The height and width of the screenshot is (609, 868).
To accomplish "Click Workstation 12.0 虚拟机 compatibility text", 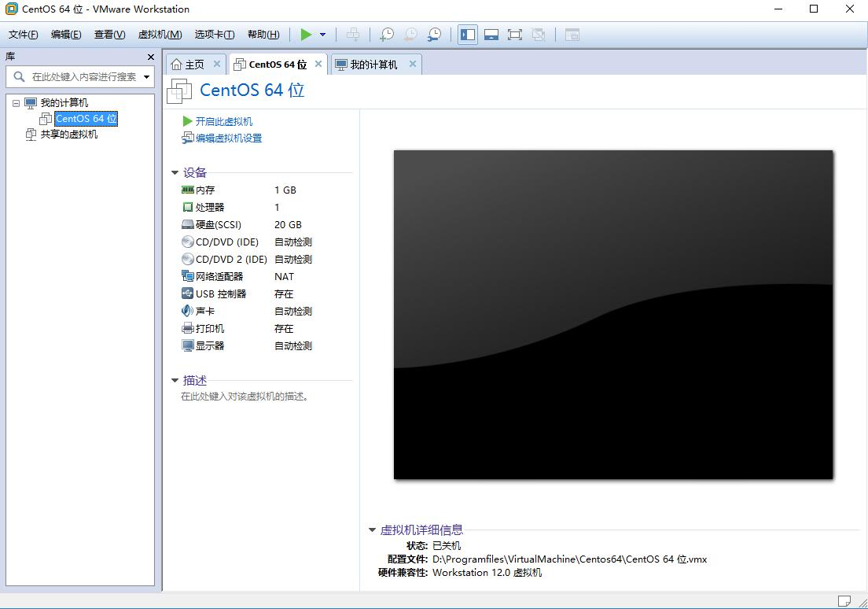I will (x=487, y=573).
